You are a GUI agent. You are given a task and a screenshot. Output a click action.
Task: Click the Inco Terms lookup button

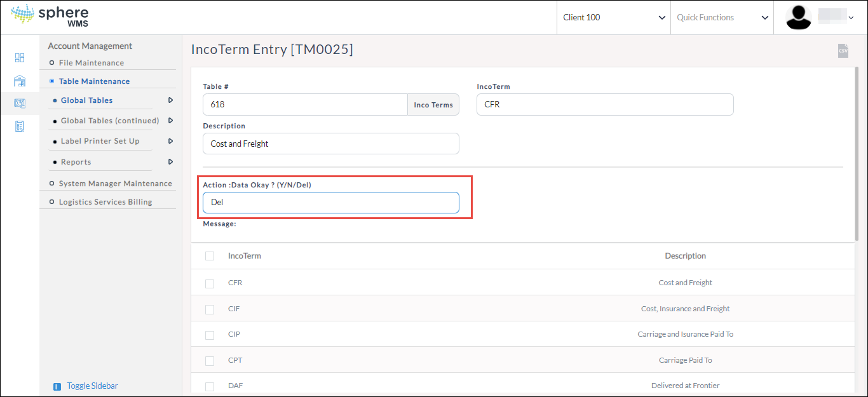click(x=433, y=105)
